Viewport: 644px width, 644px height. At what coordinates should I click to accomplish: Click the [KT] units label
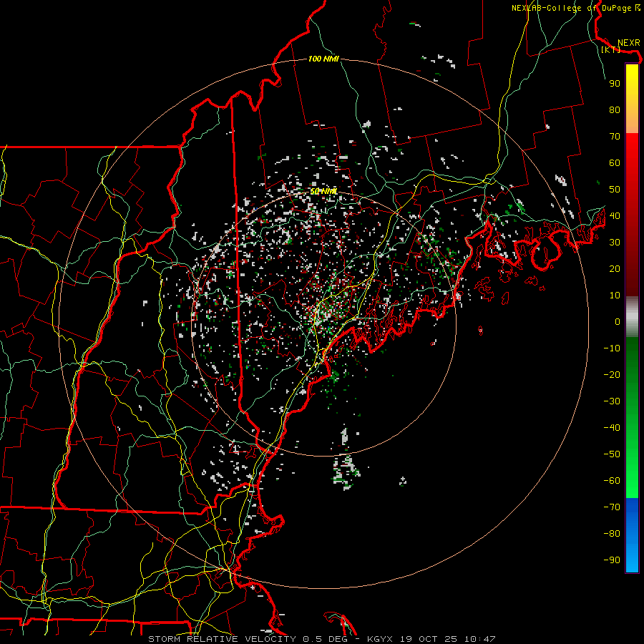click(611, 49)
